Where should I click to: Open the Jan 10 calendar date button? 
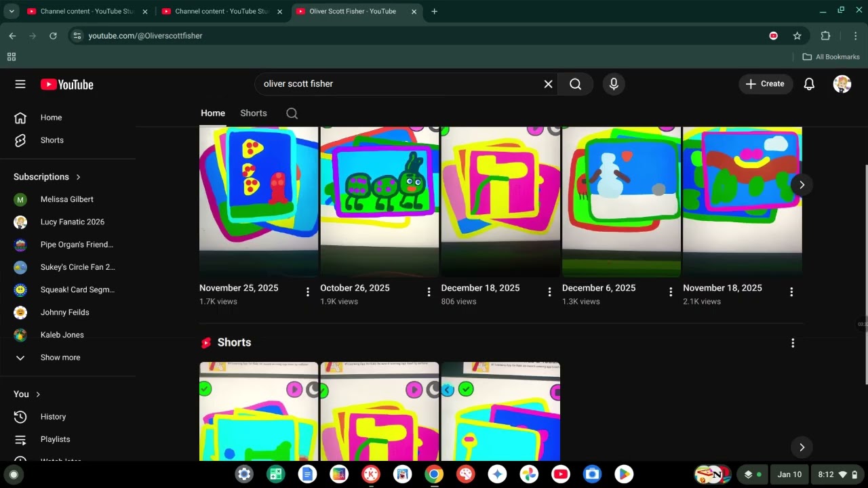pyautogui.click(x=789, y=474)
